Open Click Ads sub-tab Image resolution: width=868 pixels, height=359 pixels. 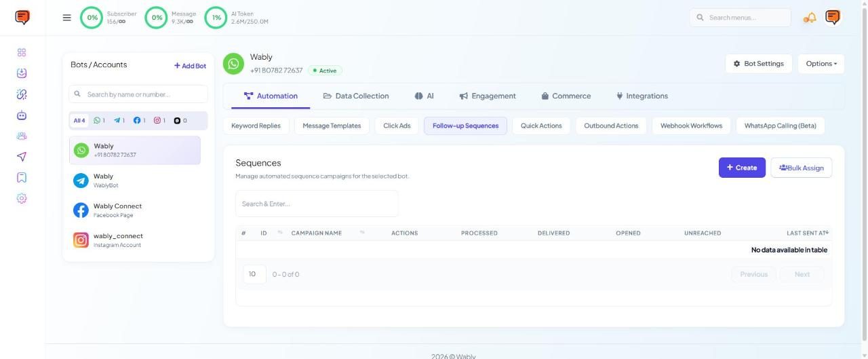tap(397, 126)
